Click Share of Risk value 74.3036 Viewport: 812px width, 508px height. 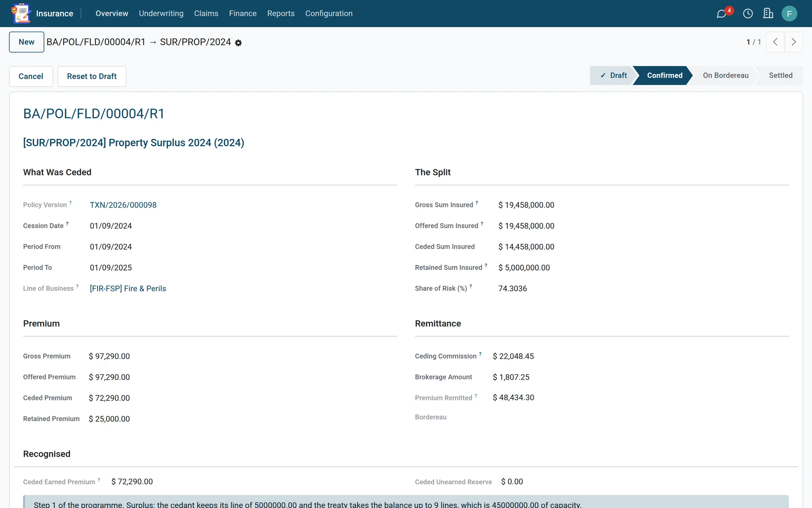pyautogui.click(x=513, y=288)
